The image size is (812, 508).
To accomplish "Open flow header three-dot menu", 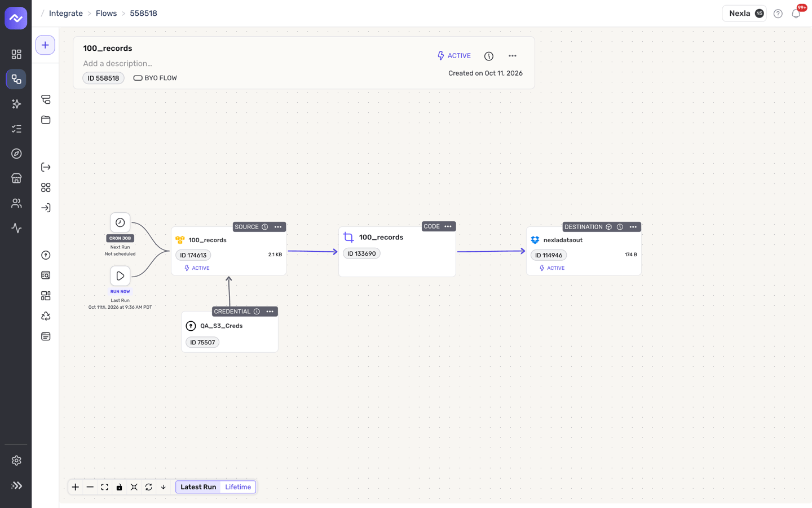I will pyautogui.click(x=513, y=56).
